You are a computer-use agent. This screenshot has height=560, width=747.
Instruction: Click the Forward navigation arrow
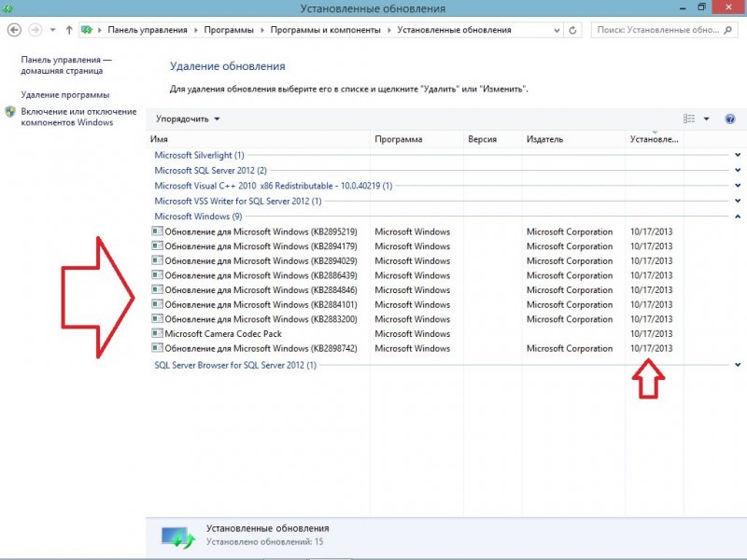click(x=35, y=30)
